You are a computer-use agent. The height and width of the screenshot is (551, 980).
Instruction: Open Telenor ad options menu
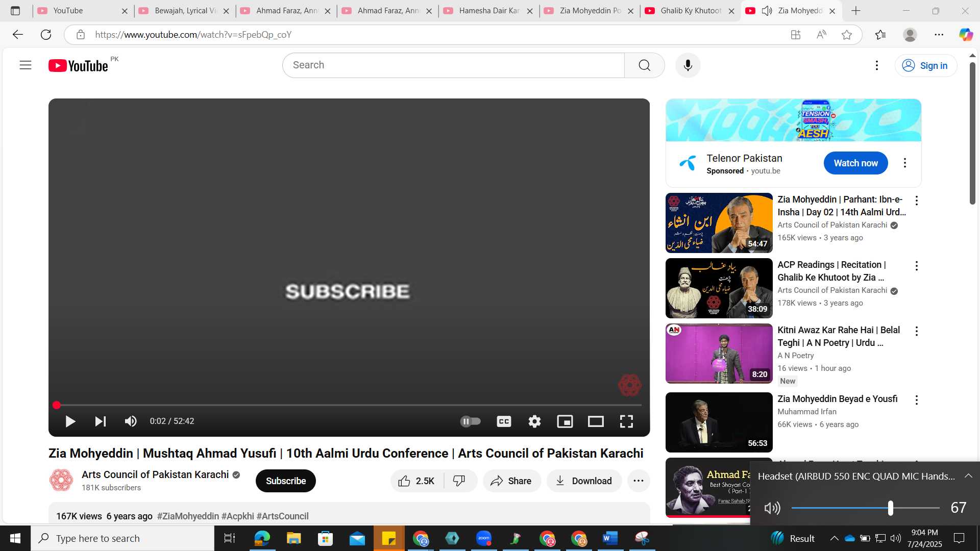coord(905,163)
